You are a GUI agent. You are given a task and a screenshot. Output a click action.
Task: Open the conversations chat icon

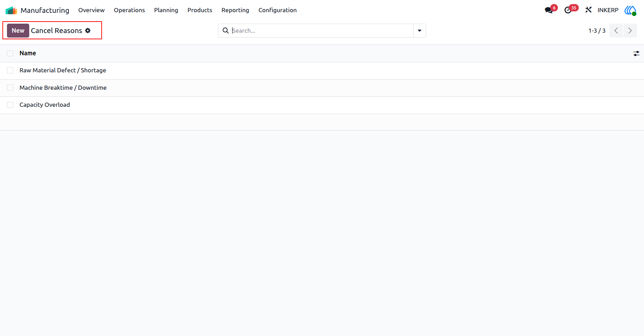tap(549, 10)
